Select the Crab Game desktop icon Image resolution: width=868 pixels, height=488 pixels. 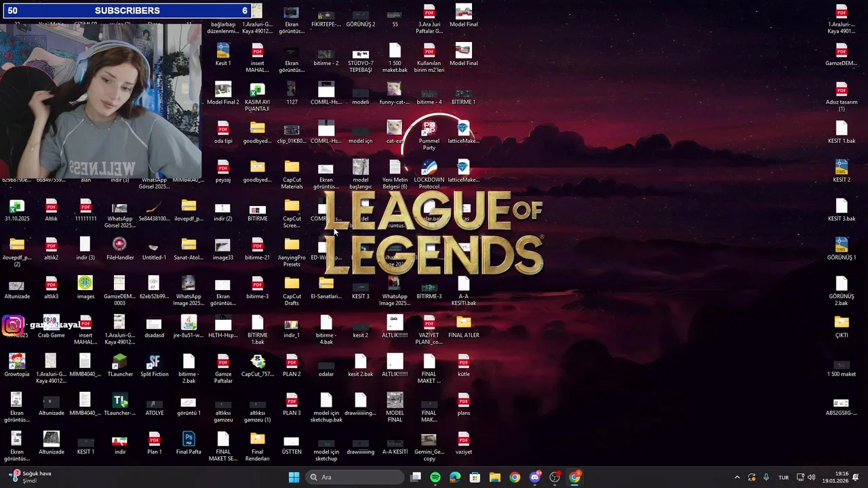point(51,327)
